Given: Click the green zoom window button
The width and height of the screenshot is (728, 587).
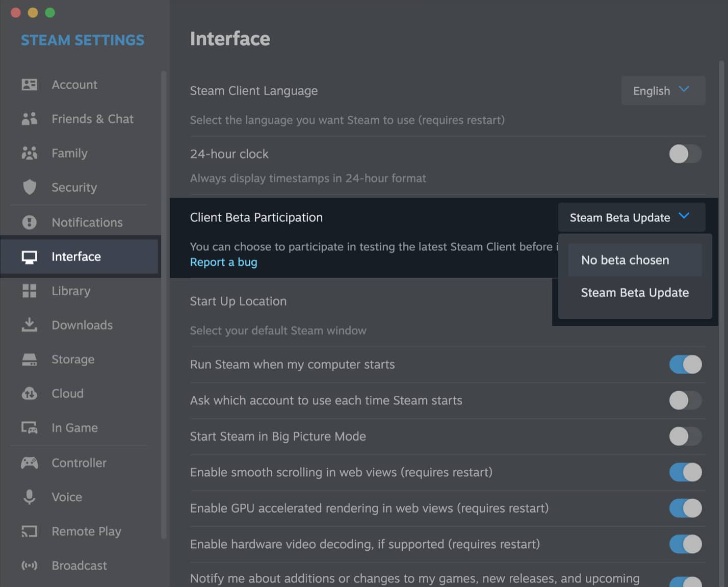Looking at the screenshot, I should [x=50, y=13].
